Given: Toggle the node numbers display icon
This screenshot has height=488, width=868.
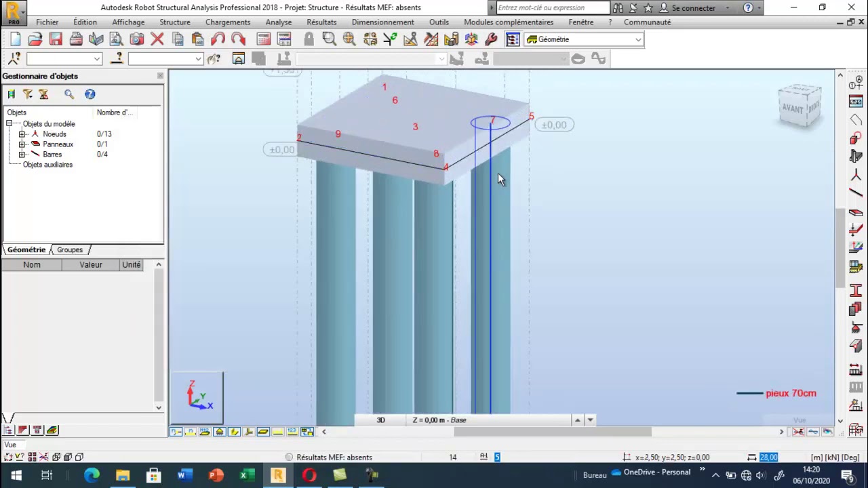Looking at the screenshot, I should point(176,432).
